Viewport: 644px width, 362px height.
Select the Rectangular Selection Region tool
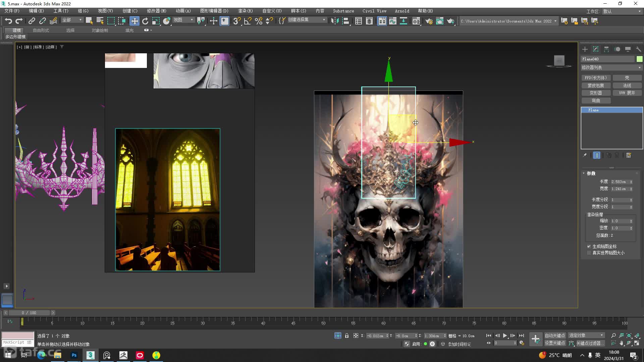click(111, 21)
